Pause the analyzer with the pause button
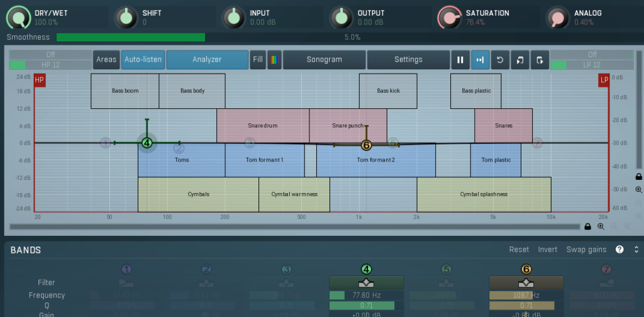This screenshot has height=317, width=644. 460,60
